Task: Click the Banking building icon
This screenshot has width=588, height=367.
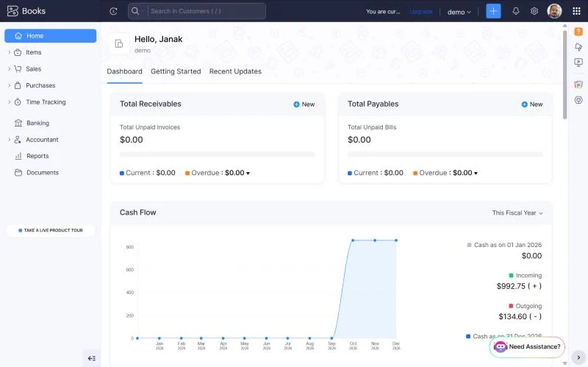Action: tap(18, 123)
